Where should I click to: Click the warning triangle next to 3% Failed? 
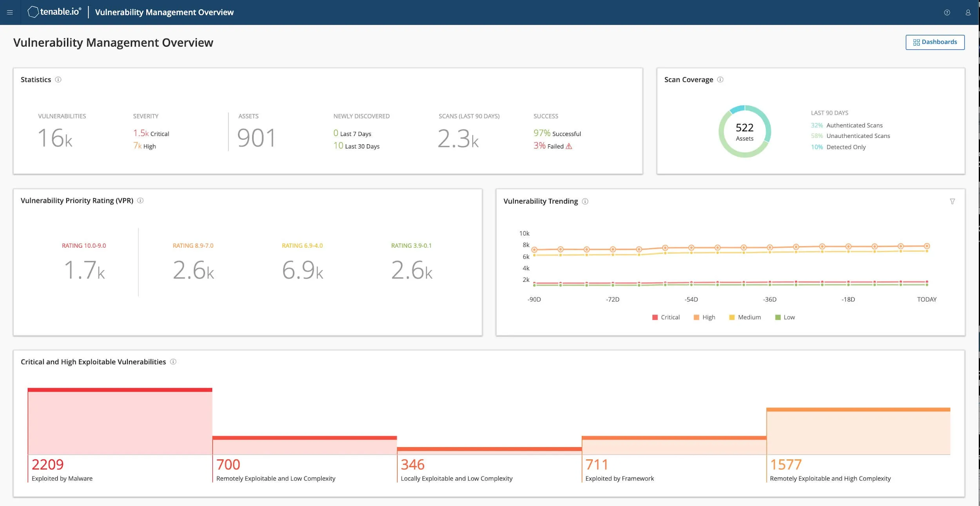pos(569,146)
